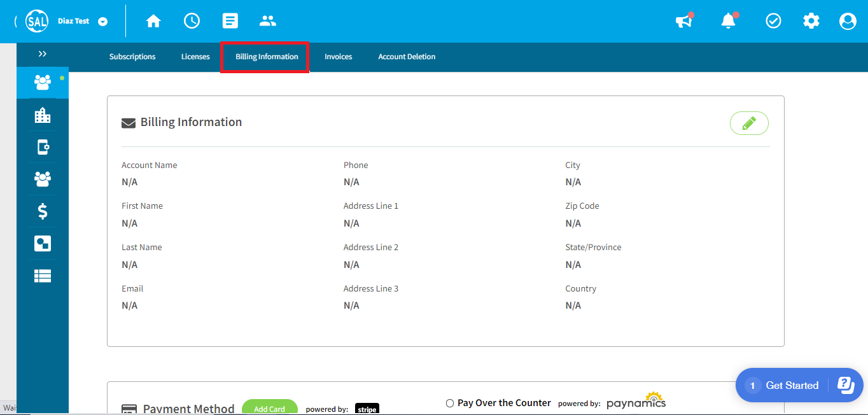868x415 pixels.
Task: Click the Address Line 1 label
Action: tap(371, 206)
